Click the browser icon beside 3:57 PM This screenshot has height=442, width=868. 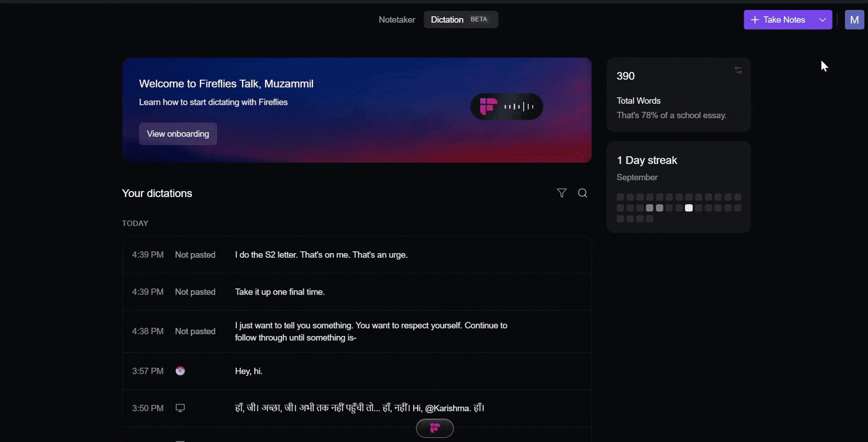[180, 371]
